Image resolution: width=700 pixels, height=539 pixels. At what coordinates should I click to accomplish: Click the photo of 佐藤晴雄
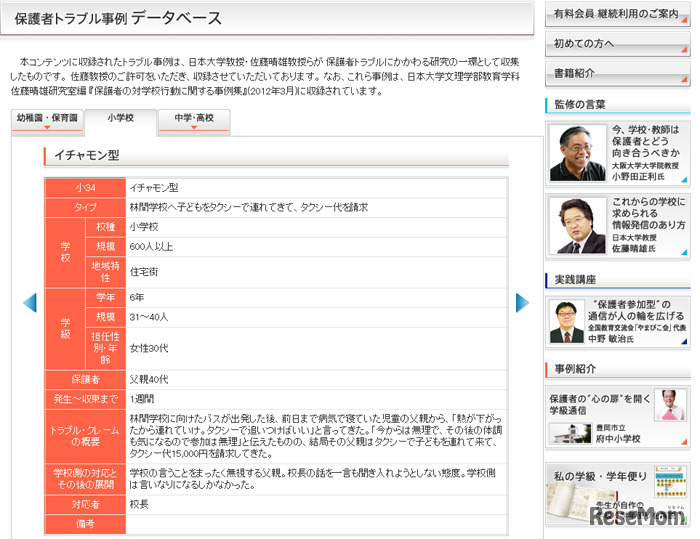point(579,225)
